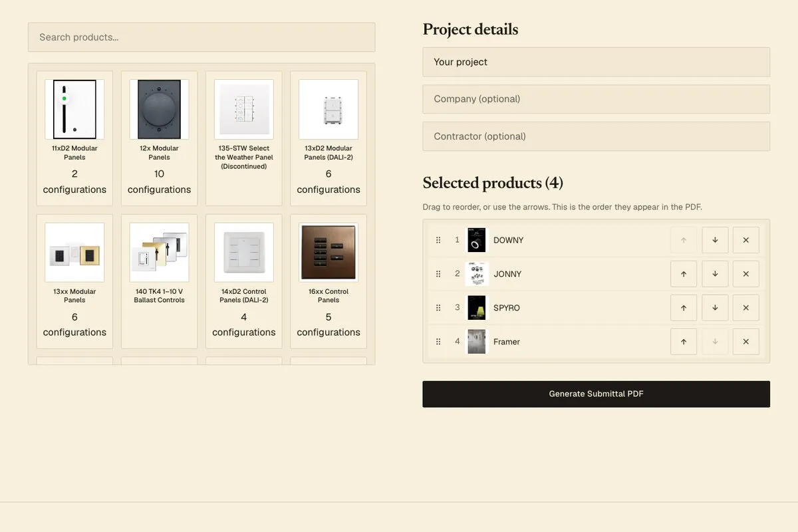798x532 pixels.
Task: Click the Contractor (optional) field
Action: 596,136
